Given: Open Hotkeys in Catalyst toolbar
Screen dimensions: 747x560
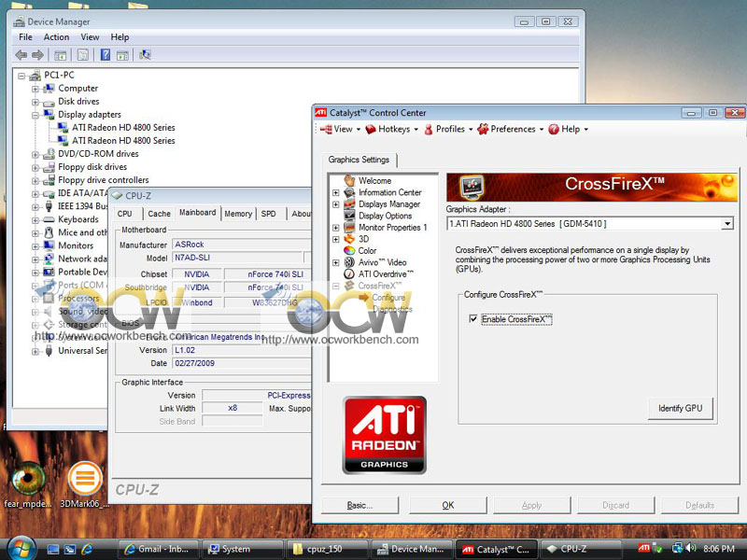Looking at the screenshot, I should (x=391, y=129).
